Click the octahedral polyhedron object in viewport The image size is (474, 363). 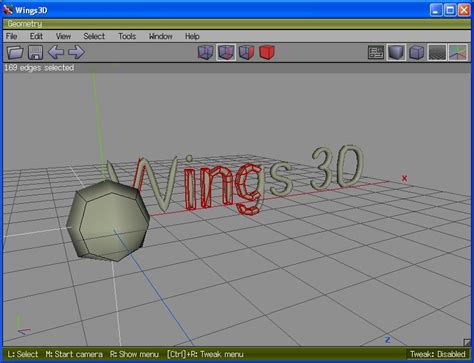click(108, 220)
